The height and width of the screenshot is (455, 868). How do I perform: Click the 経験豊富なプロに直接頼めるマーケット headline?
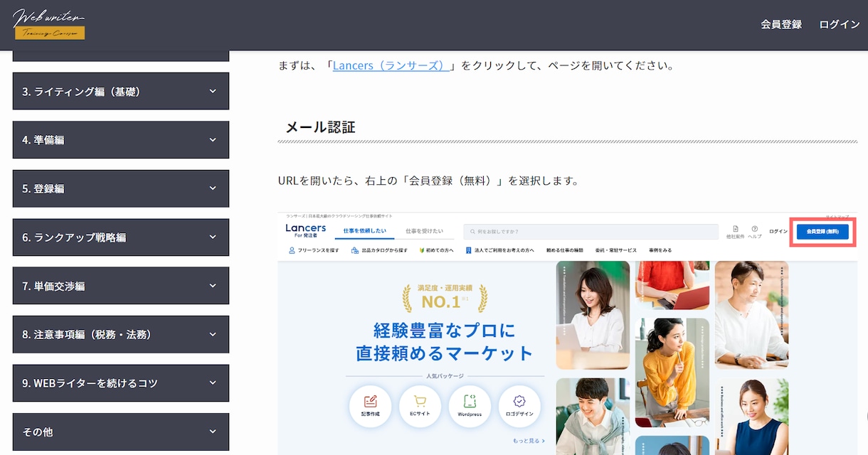click(445, 341)
